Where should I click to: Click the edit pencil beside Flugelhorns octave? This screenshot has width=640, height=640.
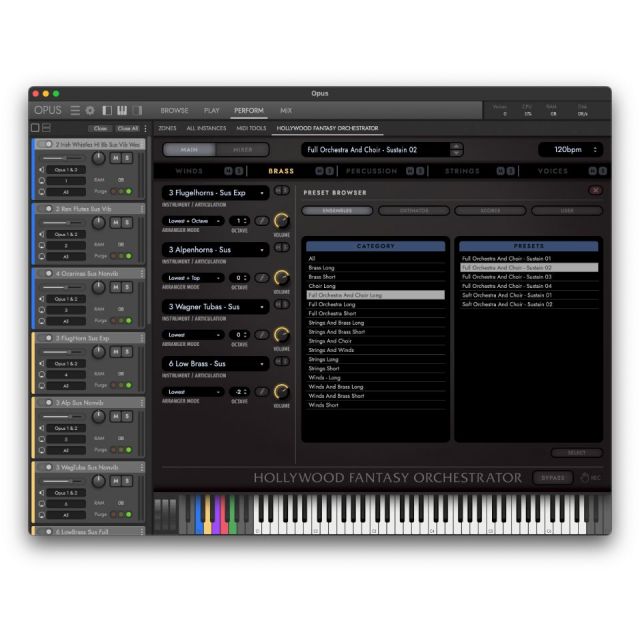pyautogui.click(x=262, y=221)
